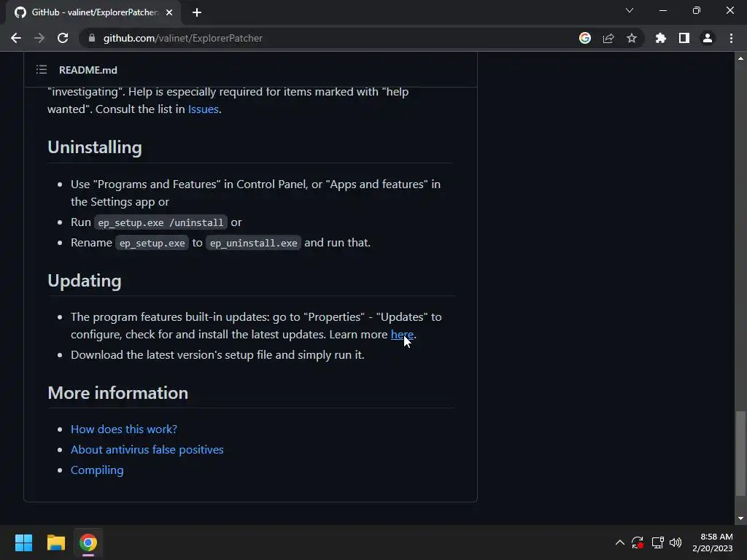Image resolution: width=747 pixels, height=560 pixels.
Task: Click the 'ep_uninstall.exe' code text
Action: click(253, 243)
